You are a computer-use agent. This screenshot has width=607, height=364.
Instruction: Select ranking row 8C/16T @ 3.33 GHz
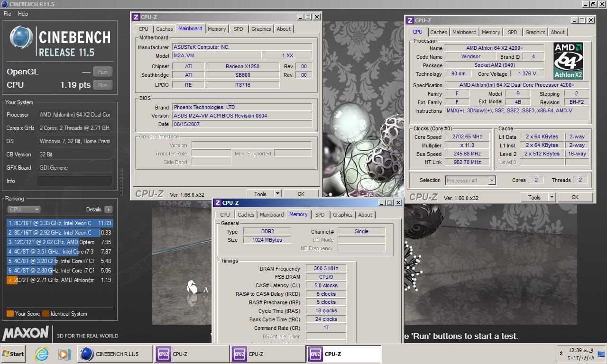tap(60, 223)
